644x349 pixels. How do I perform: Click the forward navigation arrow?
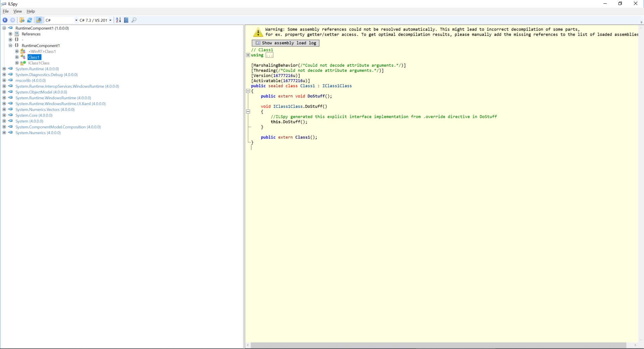pos(13,20)
